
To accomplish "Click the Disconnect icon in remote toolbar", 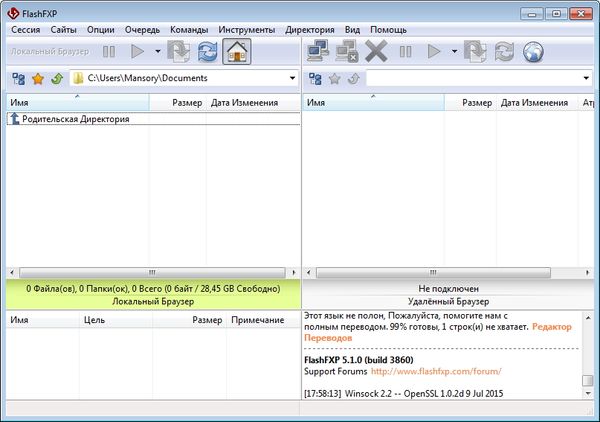I will (348, 50).
